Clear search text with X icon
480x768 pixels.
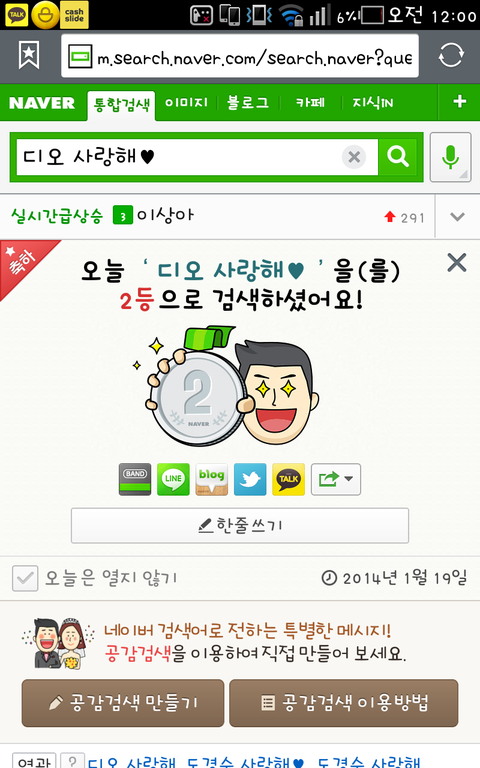click(354, 157)
